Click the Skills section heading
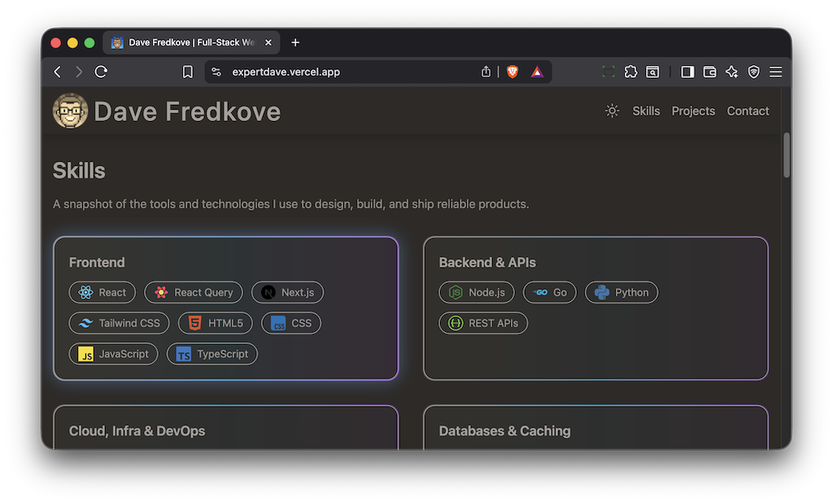 pyautogui.click(x=79, y=171)
